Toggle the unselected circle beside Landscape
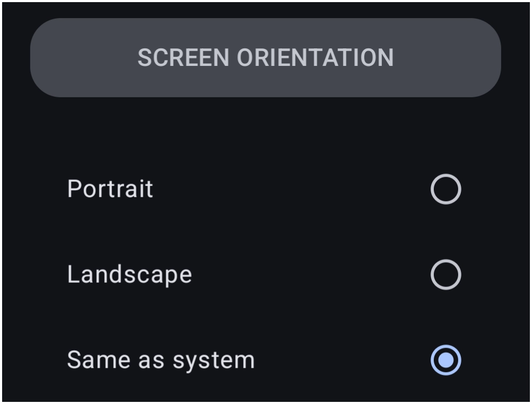The width and height of the screenshot is (532, 404). pos(445,274)
